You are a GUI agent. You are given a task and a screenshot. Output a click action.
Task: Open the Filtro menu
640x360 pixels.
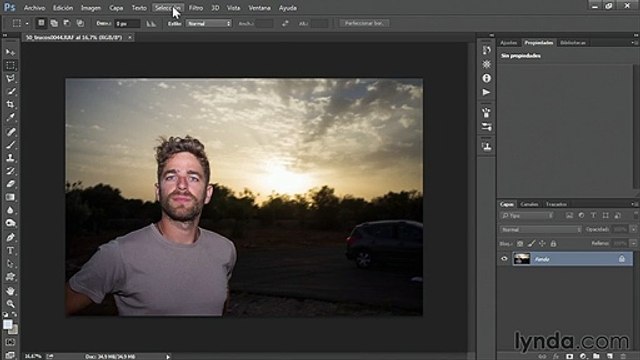pos(196,8)
